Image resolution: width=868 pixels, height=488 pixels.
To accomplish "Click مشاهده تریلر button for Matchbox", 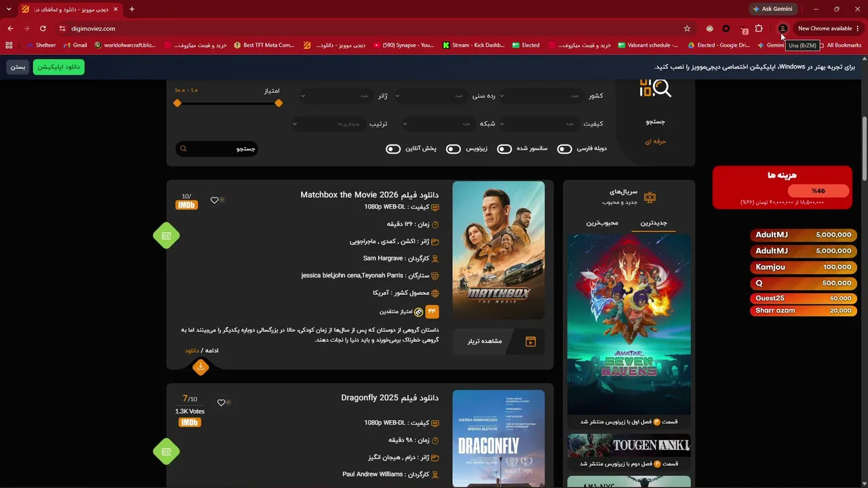I will coord(498,341).
